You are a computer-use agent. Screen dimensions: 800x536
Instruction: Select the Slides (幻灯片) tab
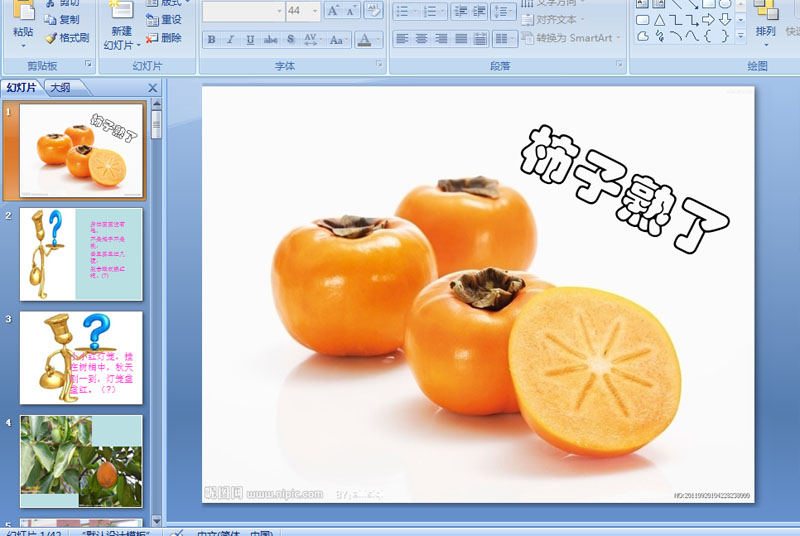click(20, 88)
